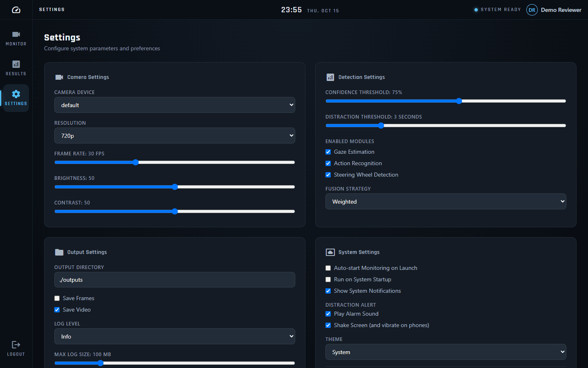Open the Results chart icon in sidebar
This screenshot has width=588, height=368.
(16, 64)
